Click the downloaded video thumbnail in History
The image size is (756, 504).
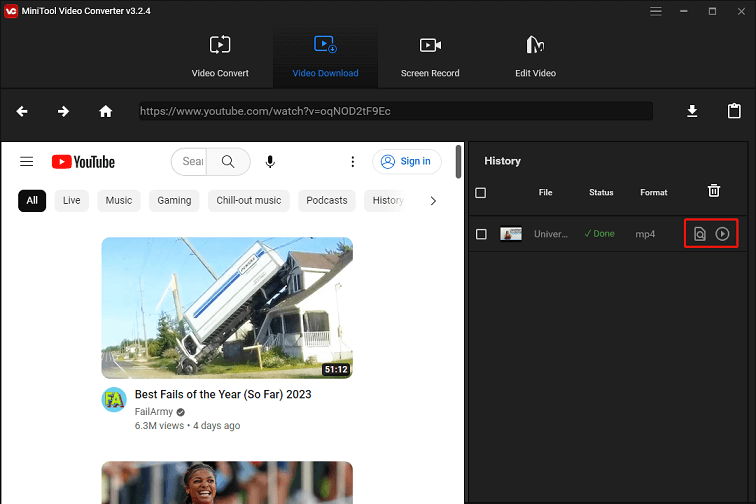[x=511, y=234]
